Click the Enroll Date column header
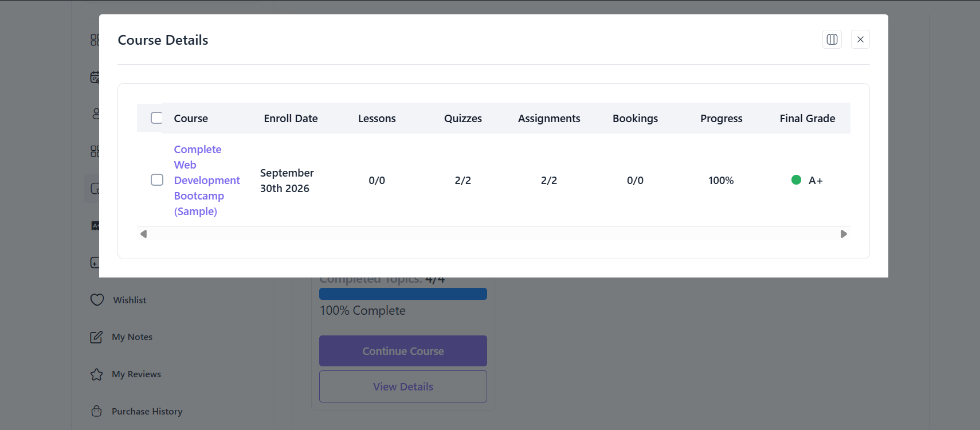Image resolution: width=980 pixels, height=430 pixels. click(291, 118)
